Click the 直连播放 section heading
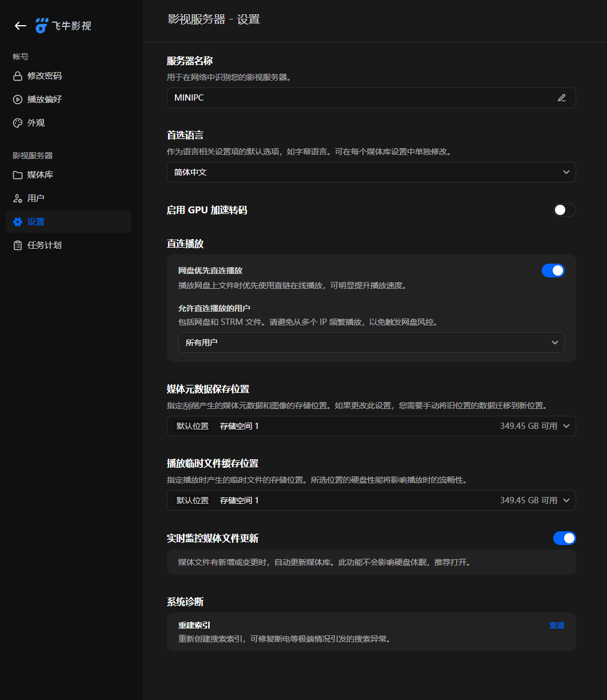This screenshot has height=700, width=607. [185, 244]
